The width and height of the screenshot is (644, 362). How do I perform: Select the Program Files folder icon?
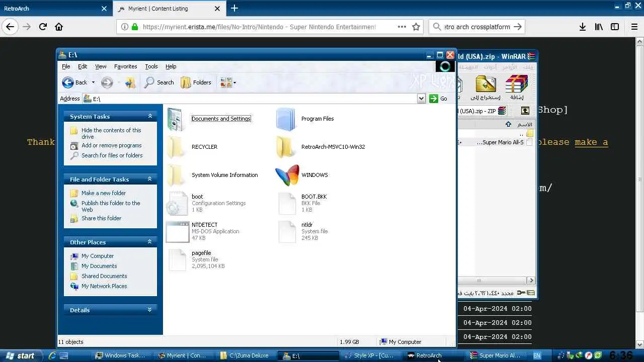click(286, 119)
